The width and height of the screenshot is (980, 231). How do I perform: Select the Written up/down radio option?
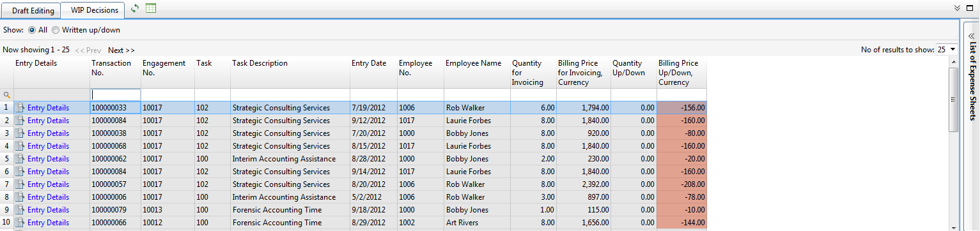point(56,30)
